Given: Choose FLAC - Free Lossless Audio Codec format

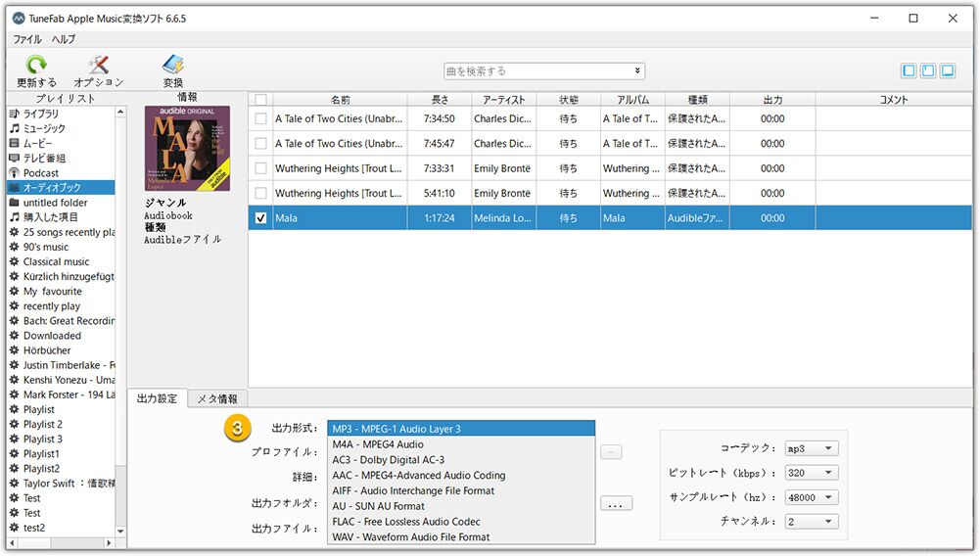Looking at the screenshot, I should pos(460,522).
